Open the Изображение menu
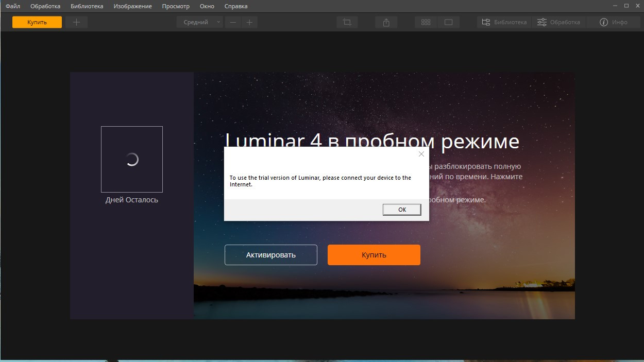Image resolution: width=644 pixels, height=362 pixels. [x=133, y=6]
